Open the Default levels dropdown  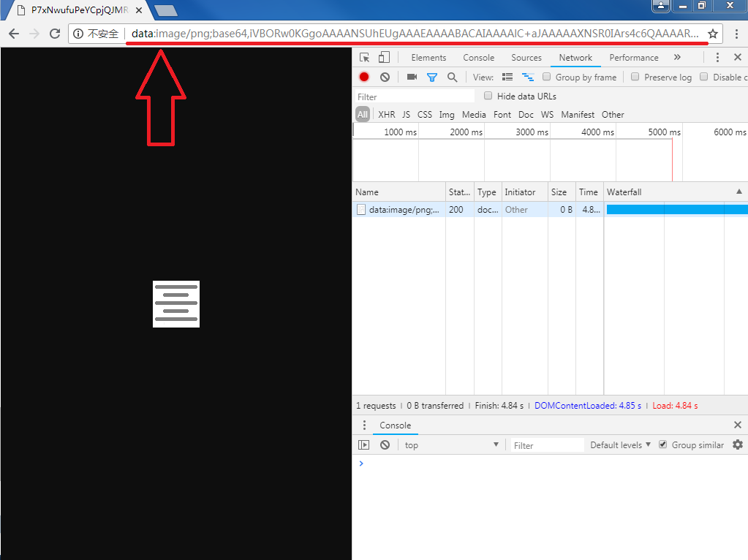620,444
